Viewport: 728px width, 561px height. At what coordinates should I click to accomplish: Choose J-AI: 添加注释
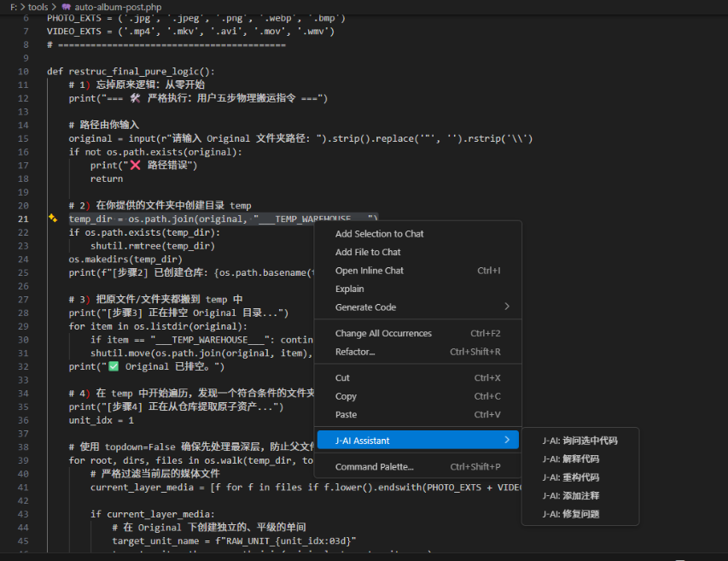point(579,495)
